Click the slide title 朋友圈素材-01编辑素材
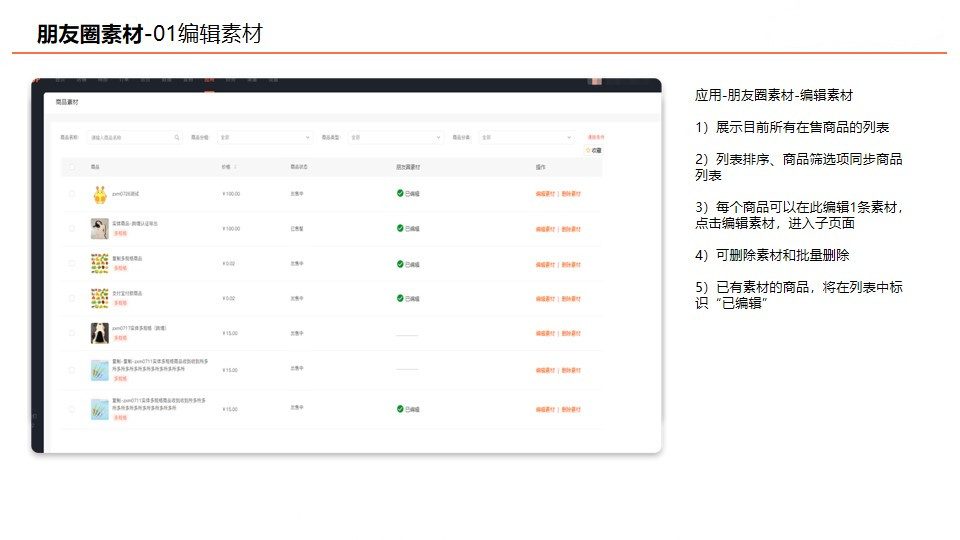The height and width of the screenshot is (540, 960). [150, 34]
